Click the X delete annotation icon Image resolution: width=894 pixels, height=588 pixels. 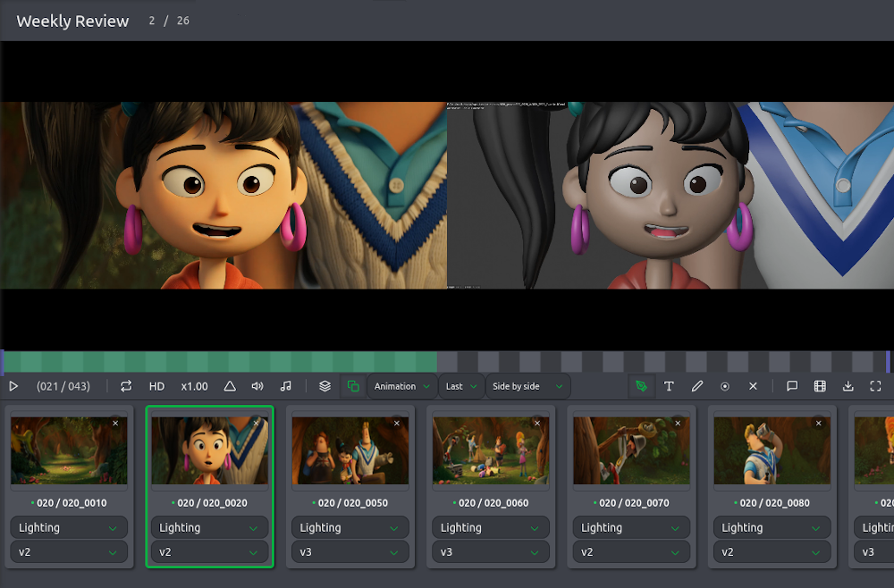[753, 386]
